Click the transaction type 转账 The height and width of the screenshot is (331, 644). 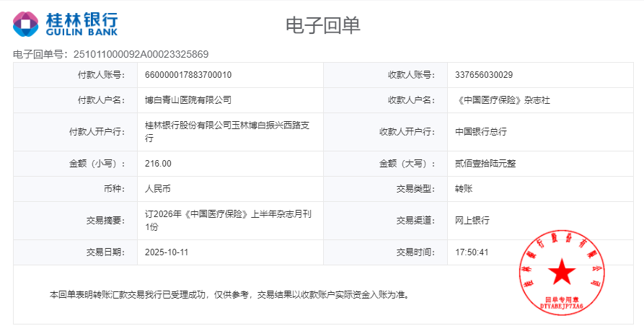(464, 189)
